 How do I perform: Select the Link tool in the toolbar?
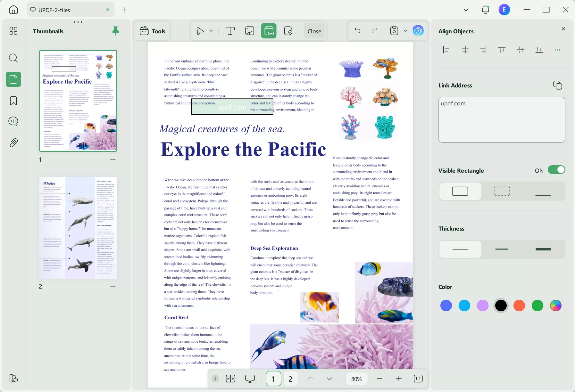(269, 31)
